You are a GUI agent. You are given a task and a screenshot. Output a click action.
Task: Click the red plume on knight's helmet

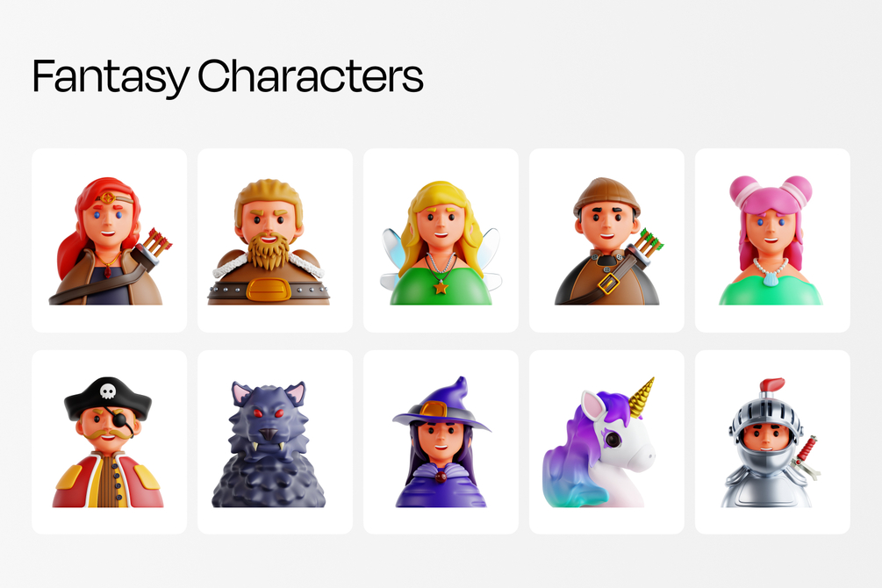point(771,385)
